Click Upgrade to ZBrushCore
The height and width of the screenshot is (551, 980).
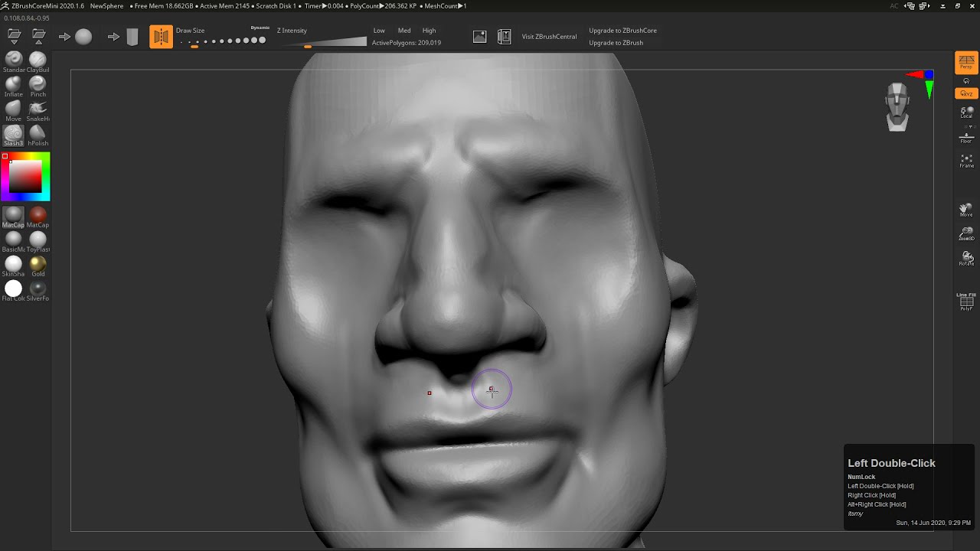pyautogui.click(x=622, y=31)
